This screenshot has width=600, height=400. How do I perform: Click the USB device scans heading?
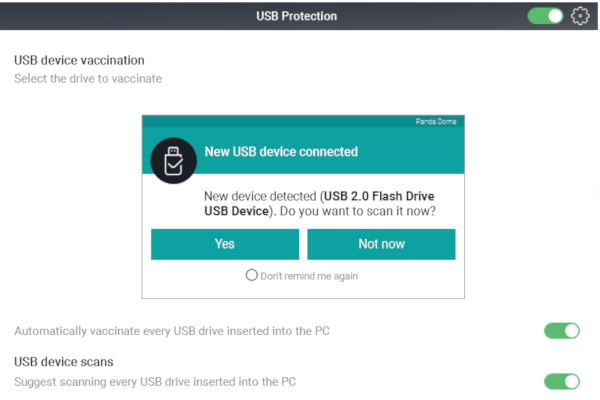click(64, 362)
